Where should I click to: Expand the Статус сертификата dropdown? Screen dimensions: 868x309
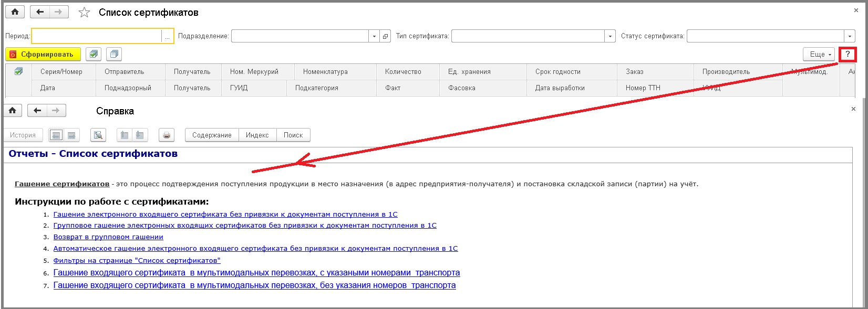(850, 36)
